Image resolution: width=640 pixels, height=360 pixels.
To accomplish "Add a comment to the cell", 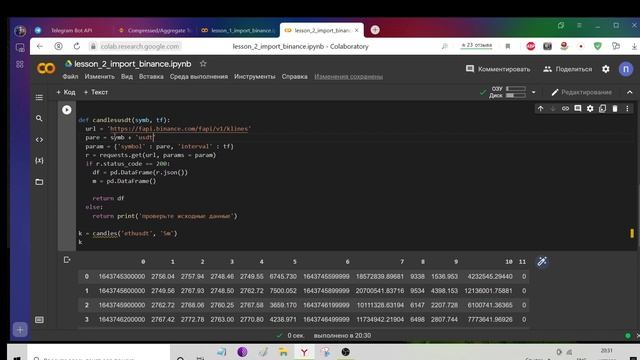I will click(578, 109).
